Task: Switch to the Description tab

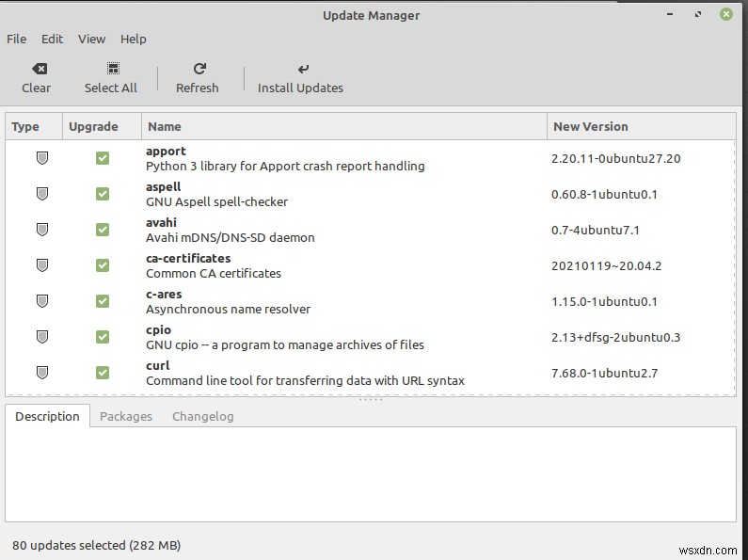Action: (x=47, y=416)
